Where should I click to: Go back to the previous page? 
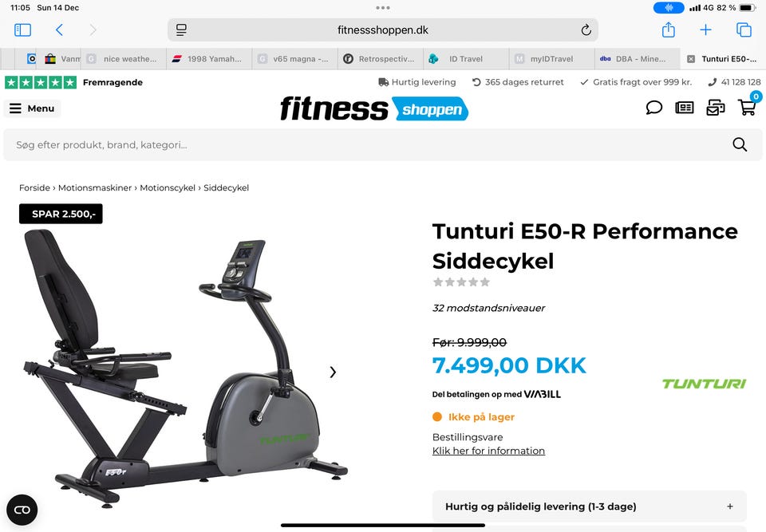[59, 30]
